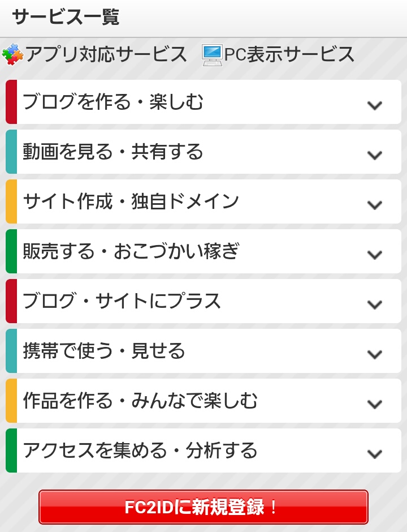Open the 動画を見る・共有する menu text

click(113, 152)
